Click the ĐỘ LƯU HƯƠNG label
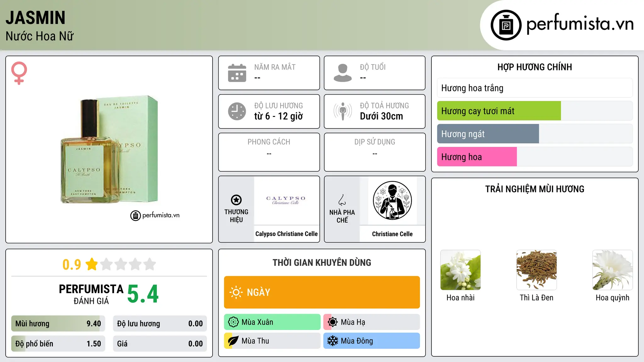644x362 pixels. click(279, 106)
